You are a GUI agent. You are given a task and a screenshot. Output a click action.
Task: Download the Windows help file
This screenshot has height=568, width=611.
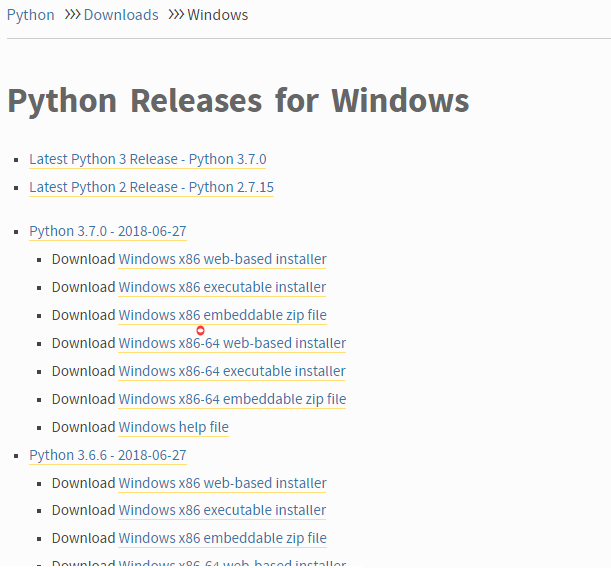(x=173, y=427)
